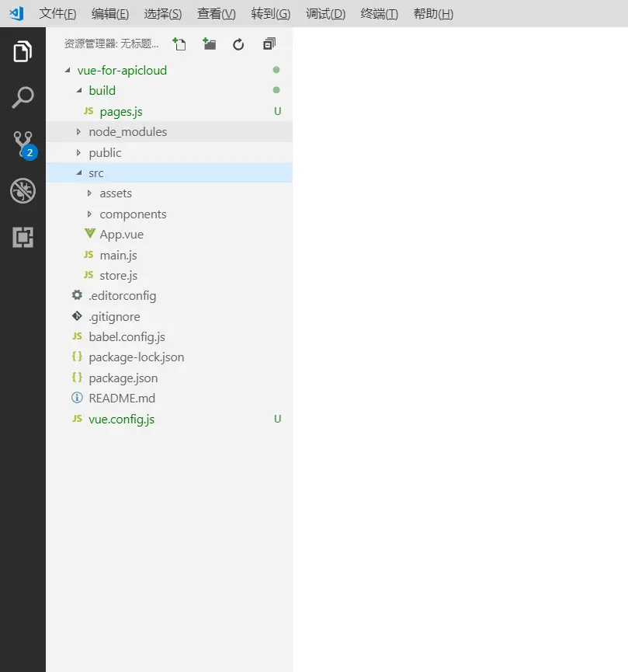Click the green dot beside vue-for-apicloud
The width and height of the screenshot is (628, 672).
[276, 69]
